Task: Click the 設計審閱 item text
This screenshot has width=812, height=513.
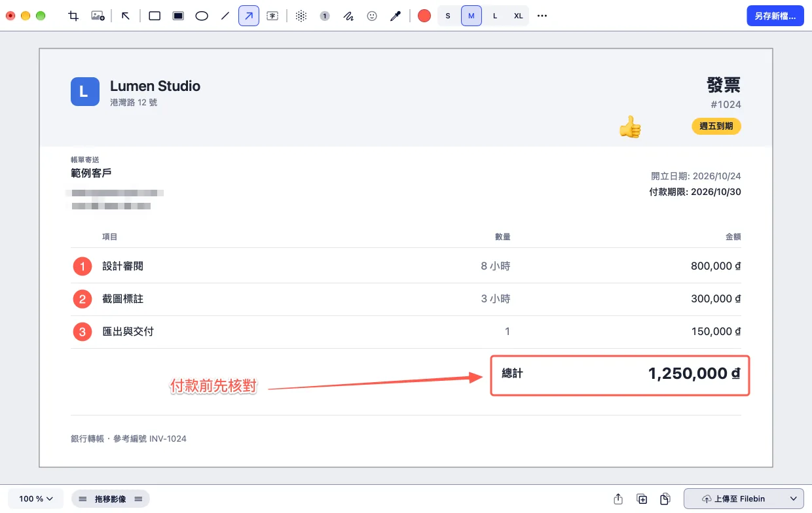Action: (123, 266)
